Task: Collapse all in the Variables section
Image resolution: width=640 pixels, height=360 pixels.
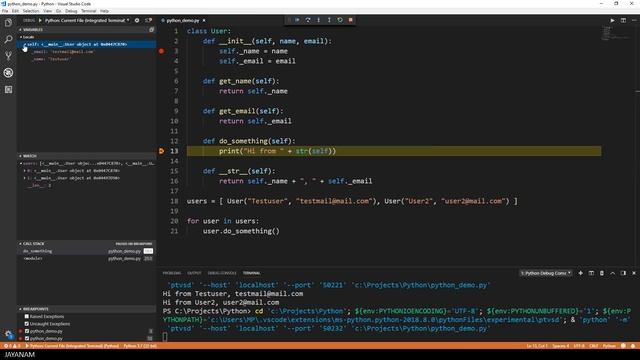Action: tap(151, 30)
